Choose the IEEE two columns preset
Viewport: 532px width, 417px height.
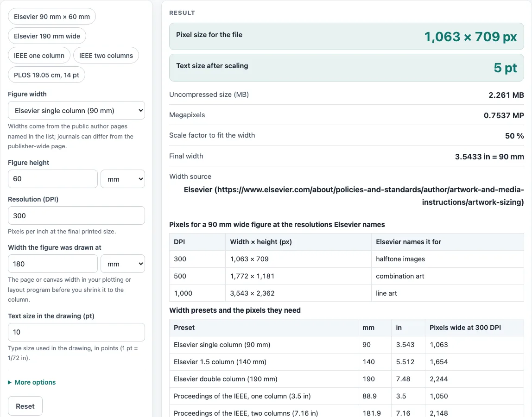coord(106,55)
